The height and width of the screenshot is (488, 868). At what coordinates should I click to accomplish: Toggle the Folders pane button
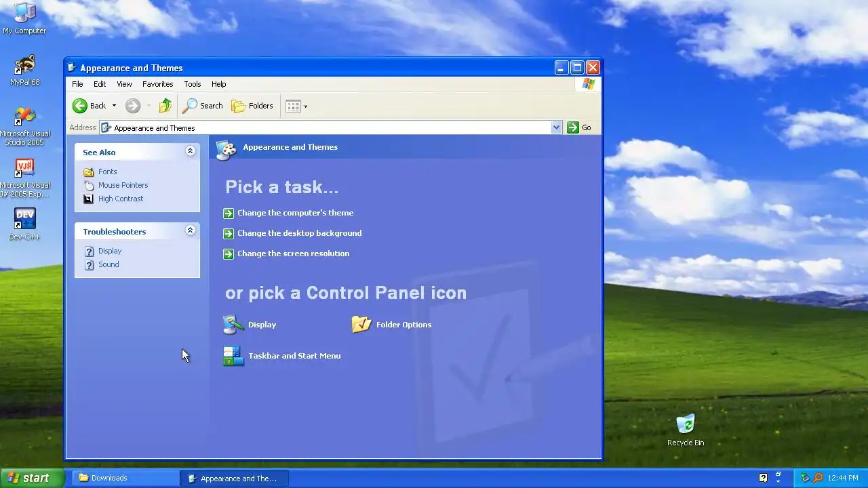click(x=252, y=106)
